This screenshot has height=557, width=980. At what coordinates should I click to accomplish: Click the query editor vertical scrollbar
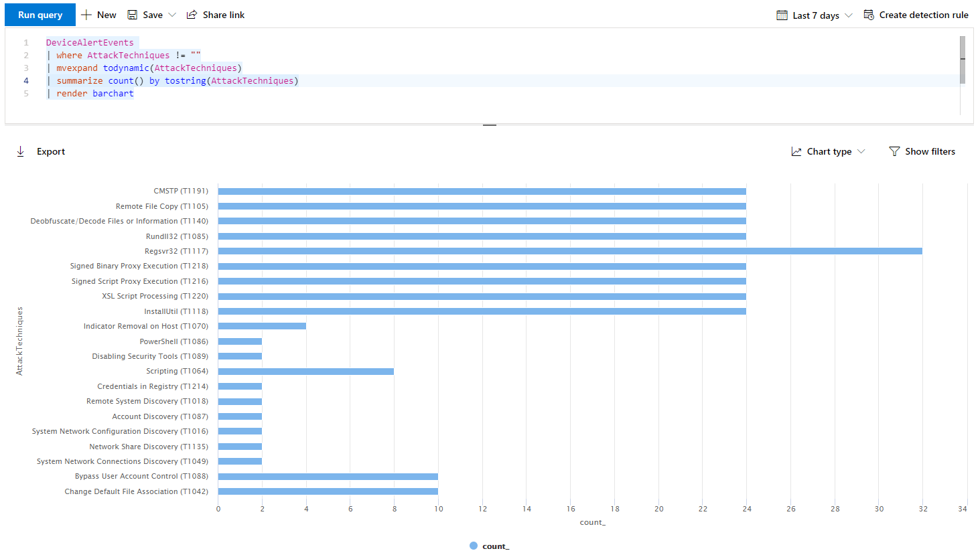coord(963,60)
